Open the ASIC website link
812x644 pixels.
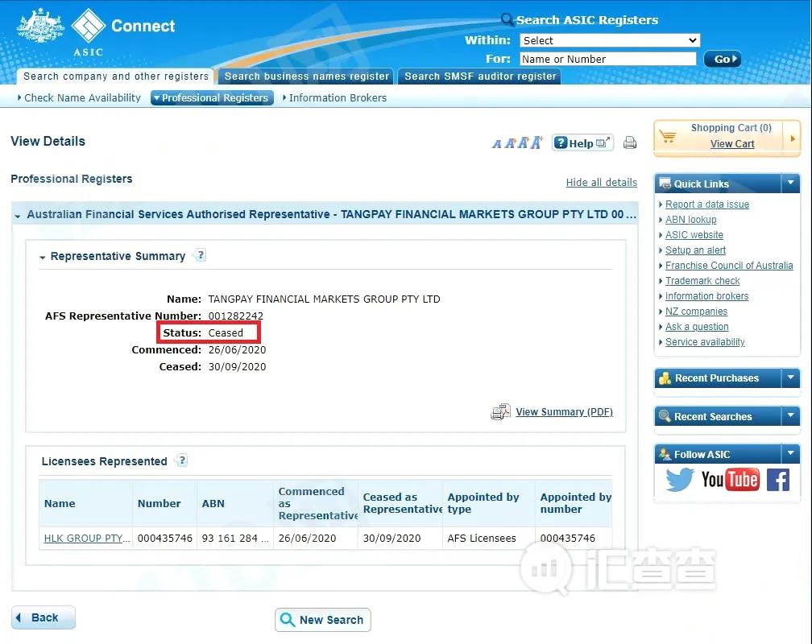pyautogui.click(x=694, y=235)
